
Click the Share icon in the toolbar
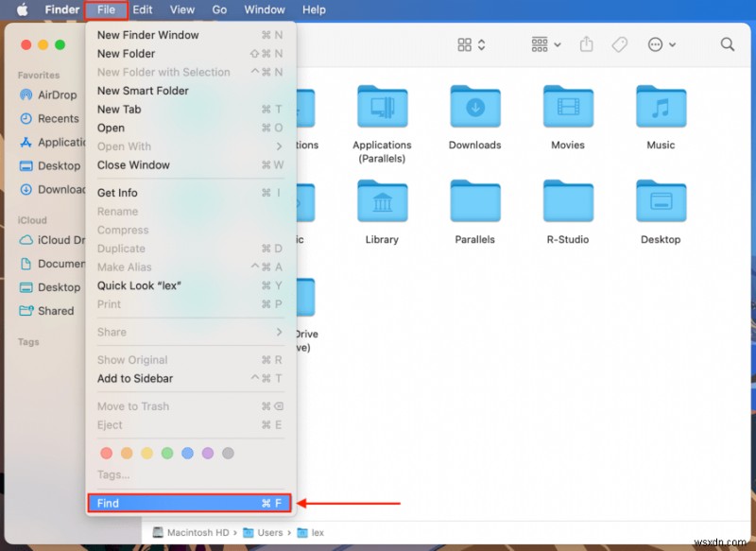[585, 43]
